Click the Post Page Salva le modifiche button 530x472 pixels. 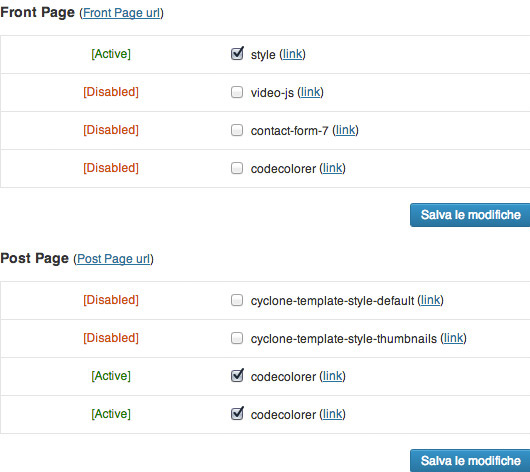pyautogui.click(x=470, y=461)
